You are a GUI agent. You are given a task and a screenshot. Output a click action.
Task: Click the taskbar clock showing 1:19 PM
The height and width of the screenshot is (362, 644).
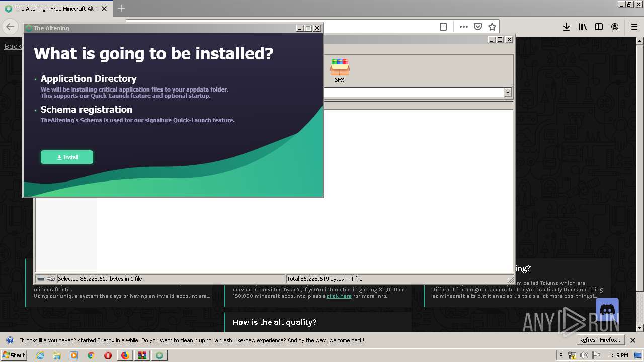[618, 355]
